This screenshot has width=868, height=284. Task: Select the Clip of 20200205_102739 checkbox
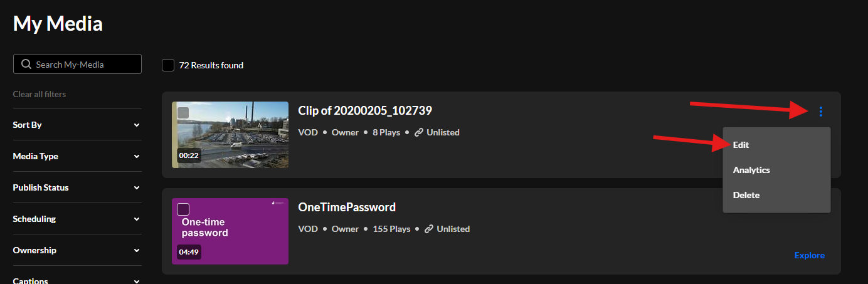point(183,113)
